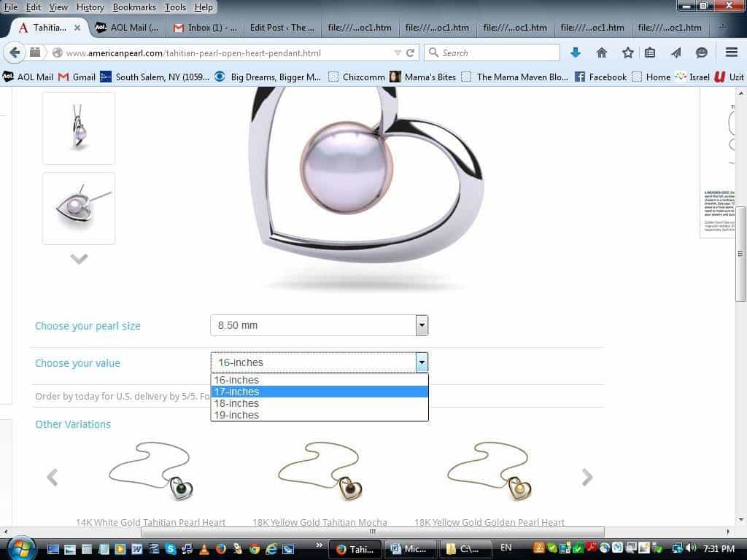
Task: Open the Windows Start orb
Action: point(21,548)
